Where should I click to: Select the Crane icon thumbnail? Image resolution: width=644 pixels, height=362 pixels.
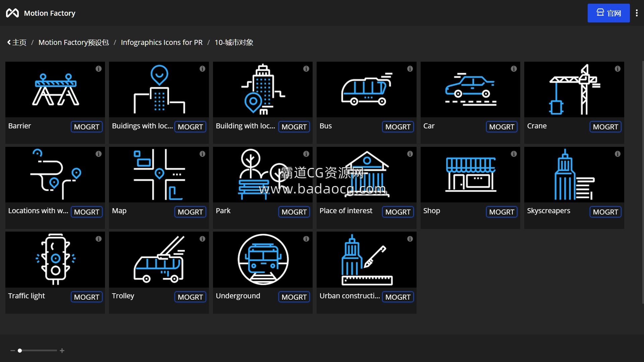click(574, 89)
